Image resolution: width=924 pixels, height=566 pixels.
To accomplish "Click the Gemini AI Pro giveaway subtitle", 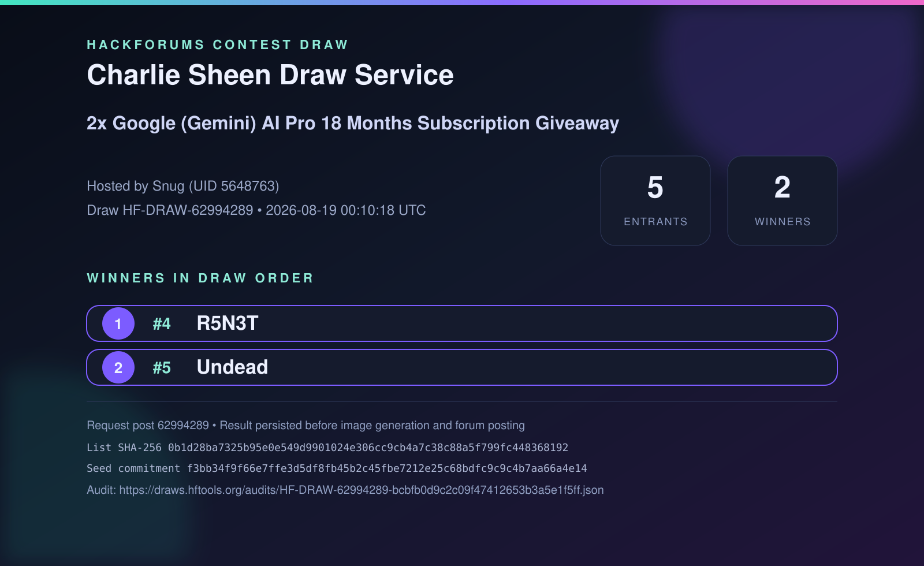I will click(x=353, y=124).
